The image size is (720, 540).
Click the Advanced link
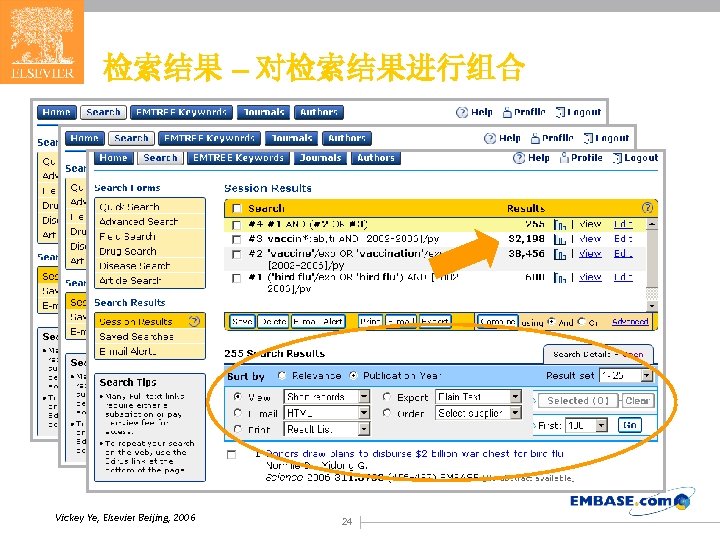630,321
